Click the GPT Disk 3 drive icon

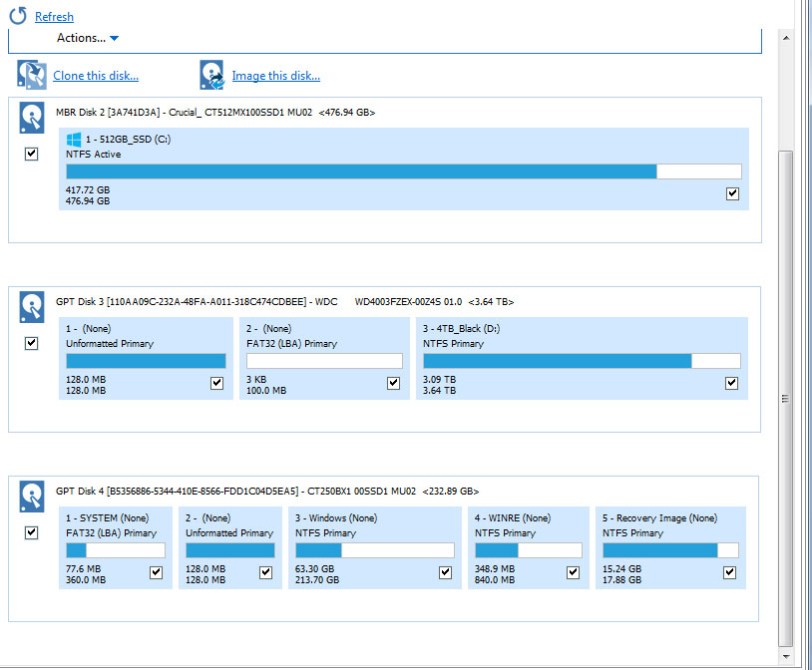click(x=32, y=307)
